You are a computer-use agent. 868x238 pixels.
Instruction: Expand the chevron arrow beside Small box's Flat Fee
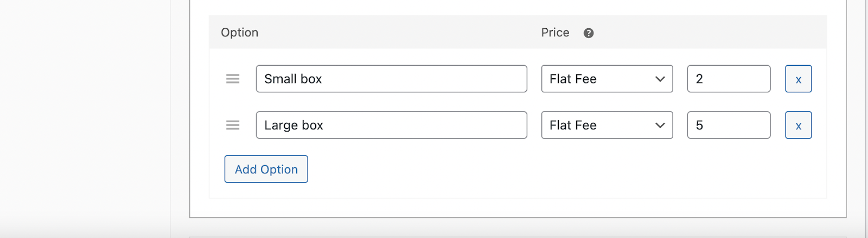tap(660, 79)
